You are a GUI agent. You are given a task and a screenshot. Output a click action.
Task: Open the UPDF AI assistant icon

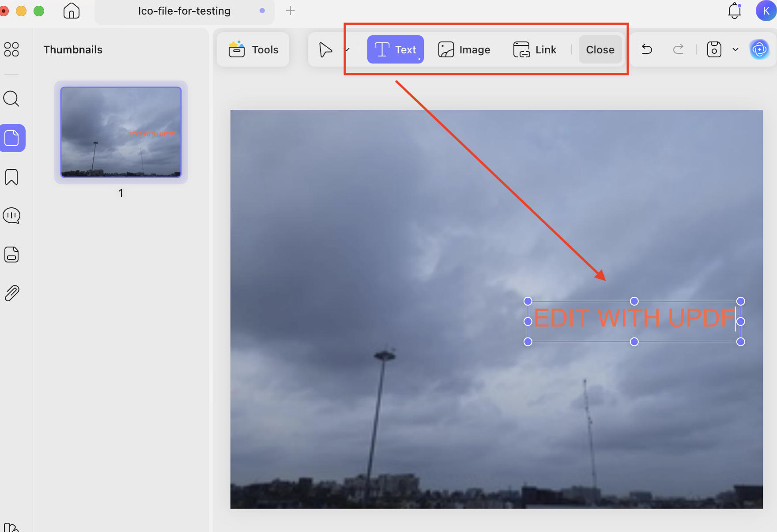coord(759,49)
